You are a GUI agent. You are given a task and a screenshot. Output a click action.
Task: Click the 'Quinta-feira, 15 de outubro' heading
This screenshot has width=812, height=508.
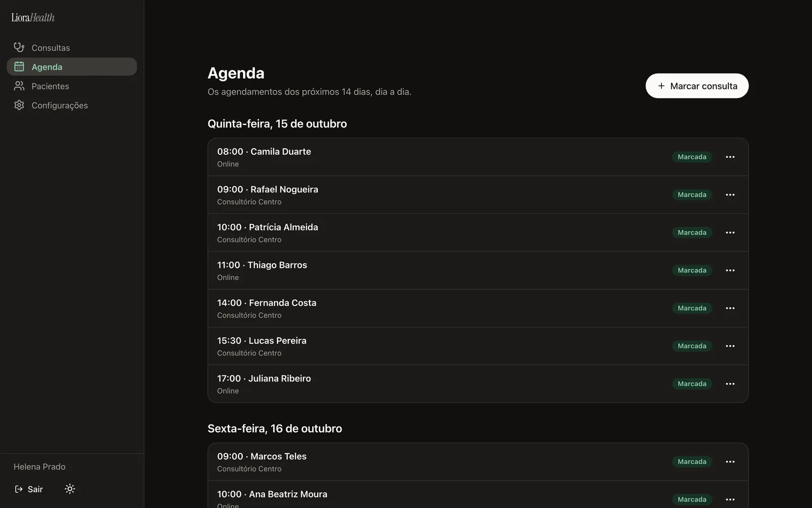pyautogui.click(x=277, y=124)
